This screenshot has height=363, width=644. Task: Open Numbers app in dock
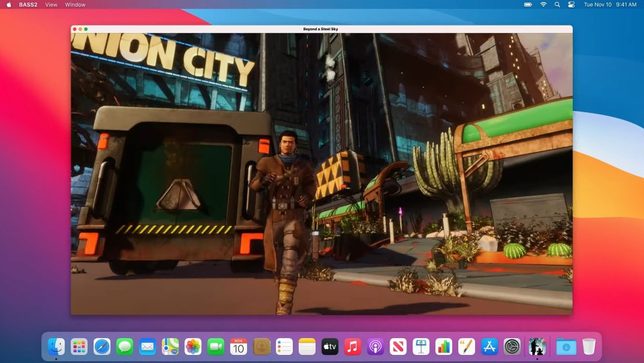[443, 347]
